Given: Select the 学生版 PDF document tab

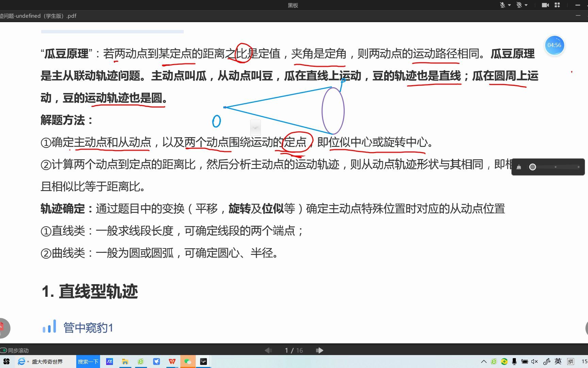Looking at the screenshot, I should tap(38, 16).
